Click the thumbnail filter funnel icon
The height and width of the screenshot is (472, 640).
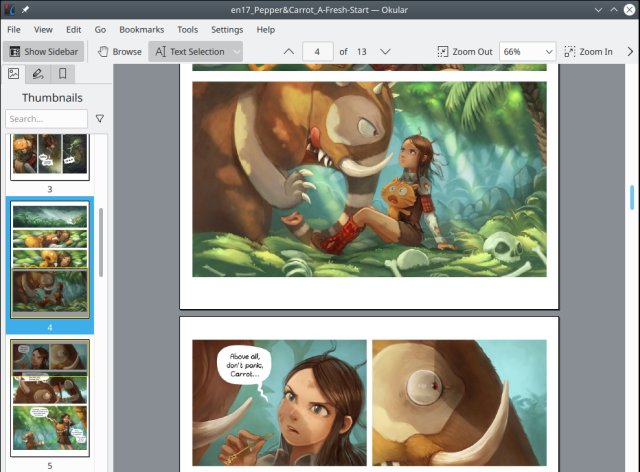point(100,119)
